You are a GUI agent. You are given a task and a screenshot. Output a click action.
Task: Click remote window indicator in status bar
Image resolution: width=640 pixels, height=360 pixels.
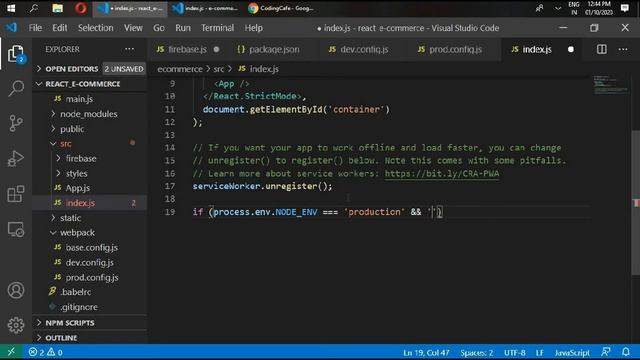click(x=11, y=352)
